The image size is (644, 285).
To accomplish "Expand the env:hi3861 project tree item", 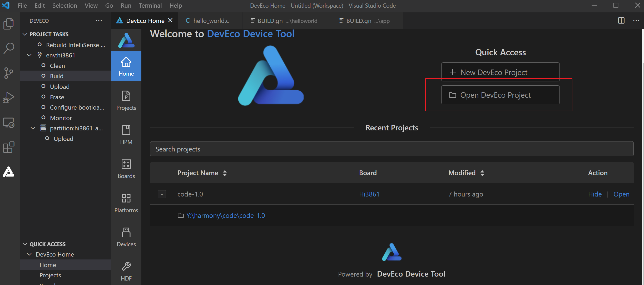I will click(x=29, y=55).
